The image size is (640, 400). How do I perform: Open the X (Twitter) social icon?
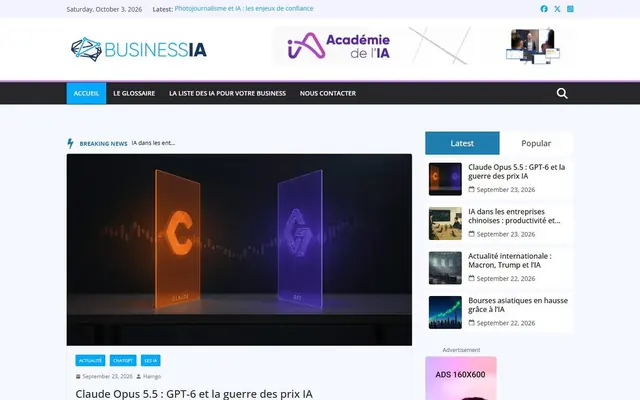click(557, 9)
